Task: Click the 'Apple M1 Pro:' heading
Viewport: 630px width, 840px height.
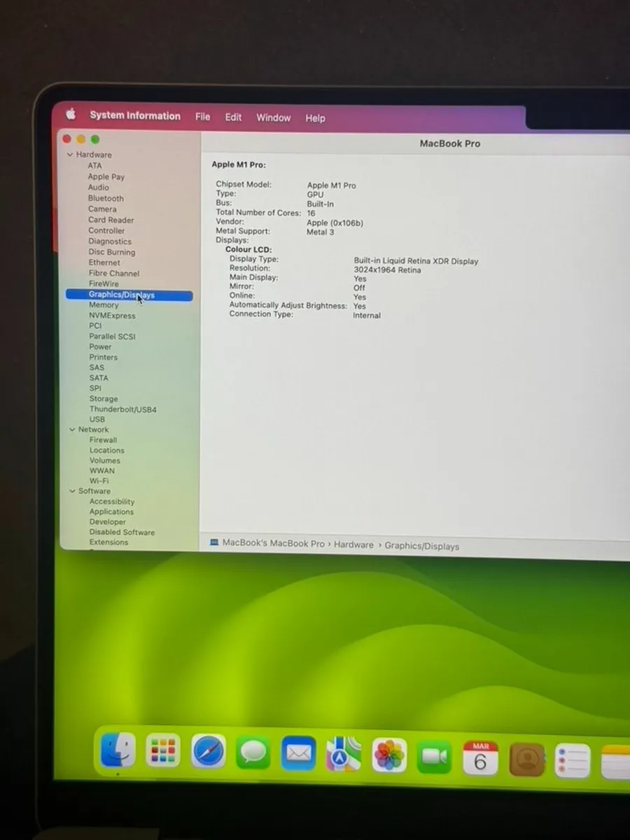Action: (239, 165)
